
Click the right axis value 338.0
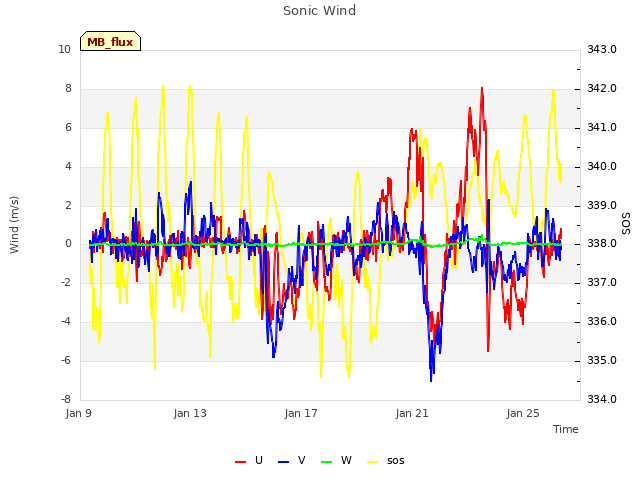click(x=602, y=244)
